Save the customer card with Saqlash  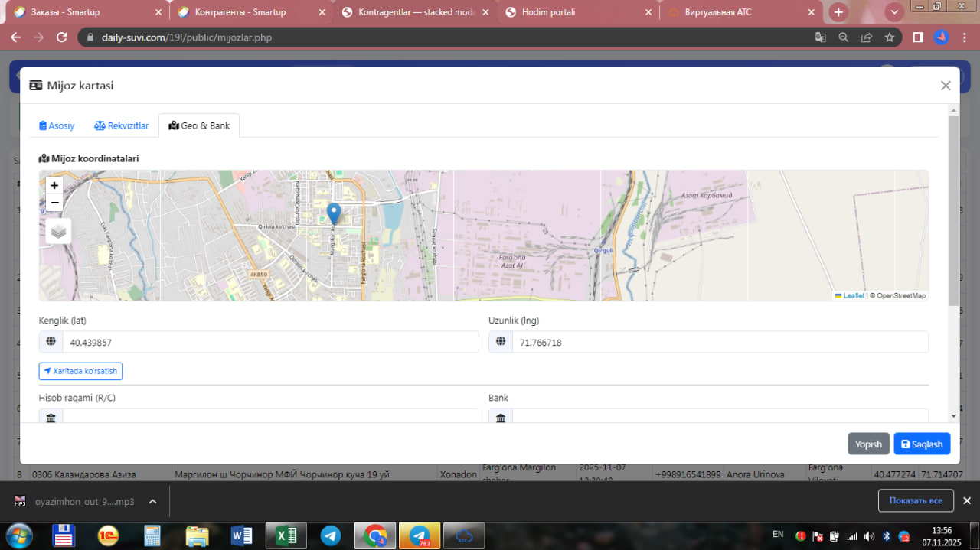click(922, 444)
